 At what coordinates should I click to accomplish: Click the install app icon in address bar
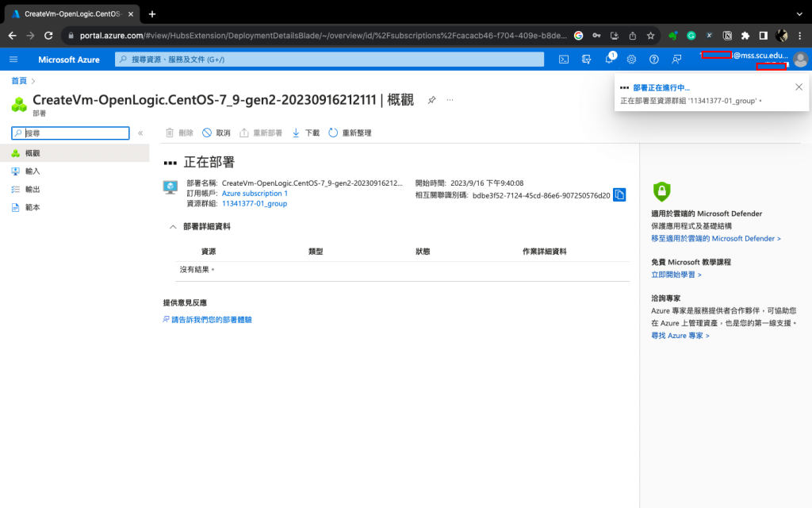point(615,36)
